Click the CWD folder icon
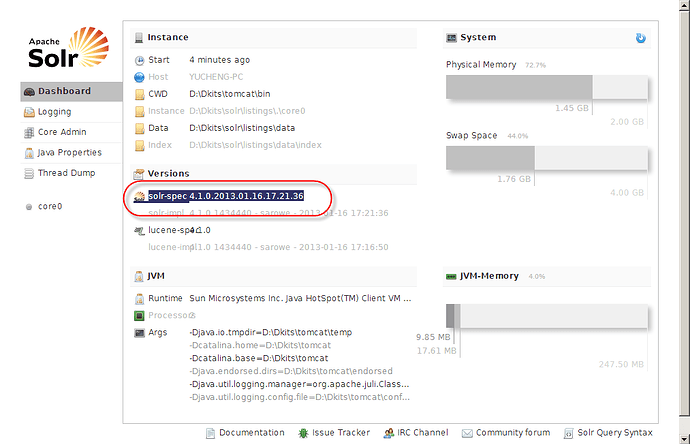This screenshot has width=690, height=444. point(139,94)
